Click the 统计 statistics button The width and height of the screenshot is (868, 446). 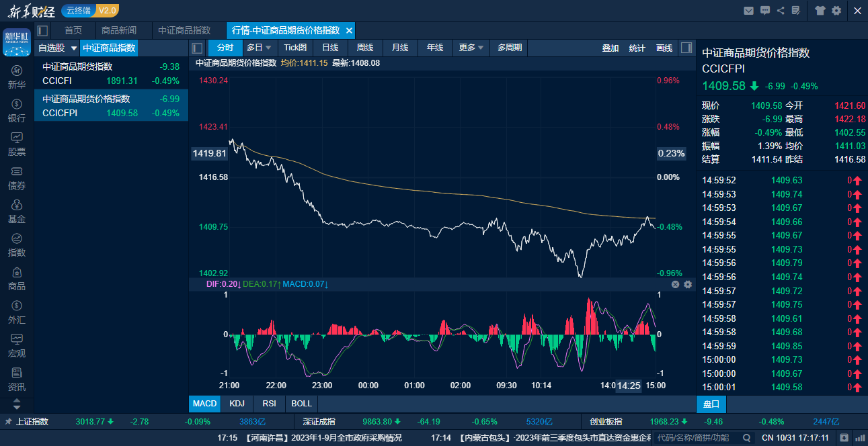pos(637,48)
